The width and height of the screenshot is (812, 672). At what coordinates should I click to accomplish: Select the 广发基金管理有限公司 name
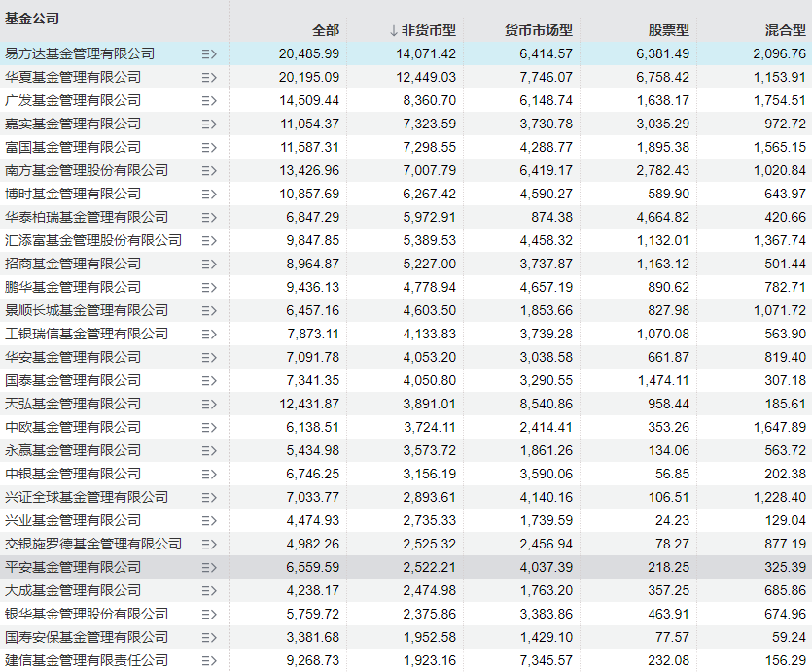73,100
